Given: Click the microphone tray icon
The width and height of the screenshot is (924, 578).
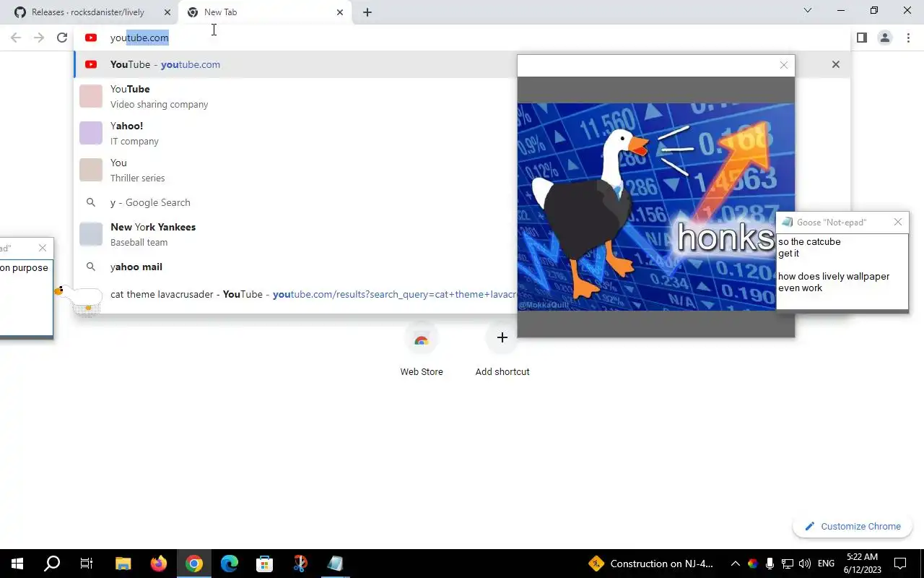Looking at the screenshot, I should point(770,564).
